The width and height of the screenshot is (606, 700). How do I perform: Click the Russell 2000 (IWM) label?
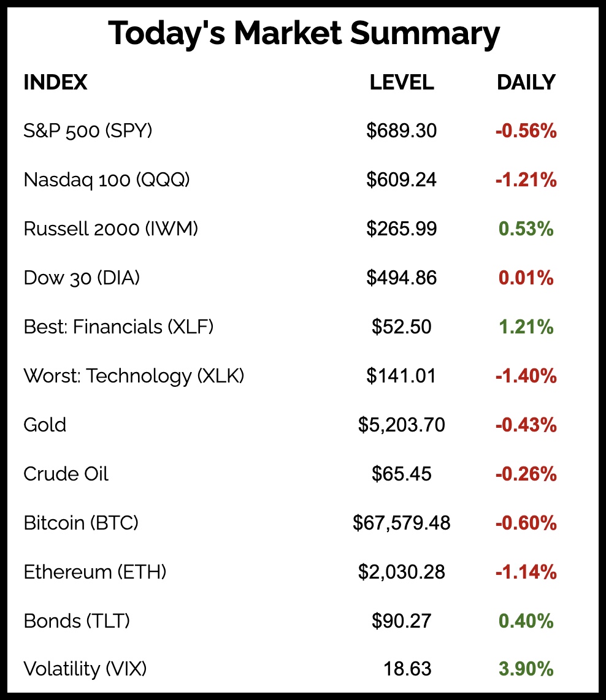coord(111,229)
